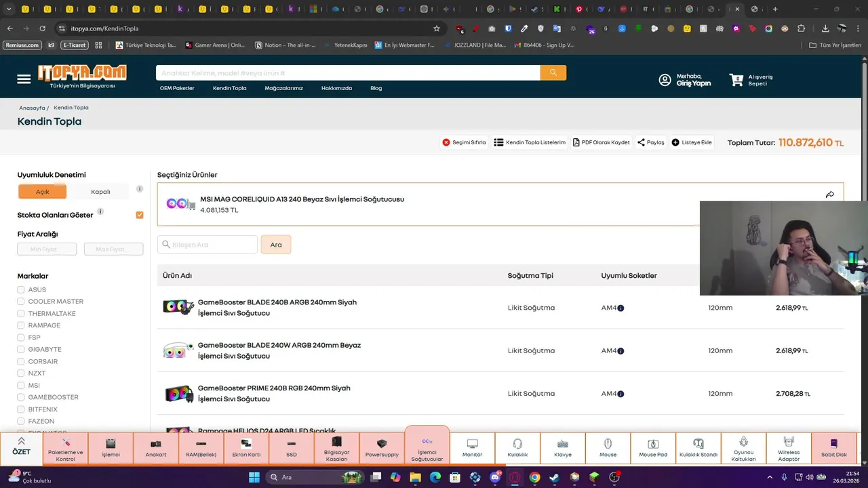Select the RAM(Bellek) category icon
868x488 pixels.
[x=201, y=448]
